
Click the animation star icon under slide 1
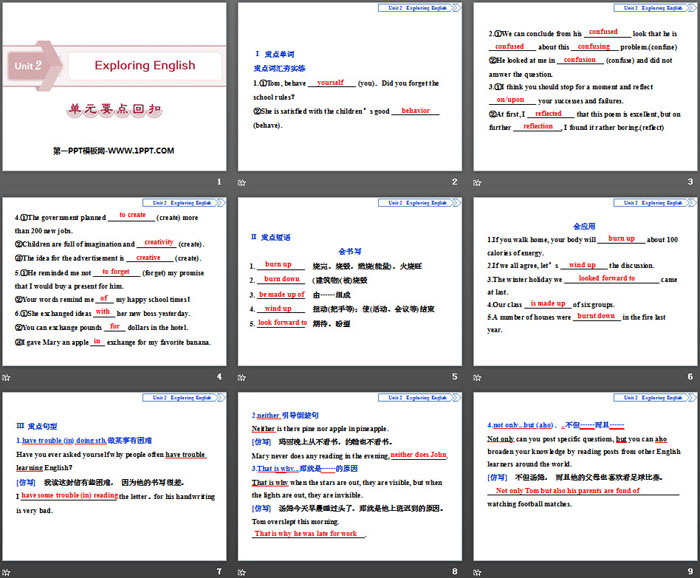pos(7,183)
